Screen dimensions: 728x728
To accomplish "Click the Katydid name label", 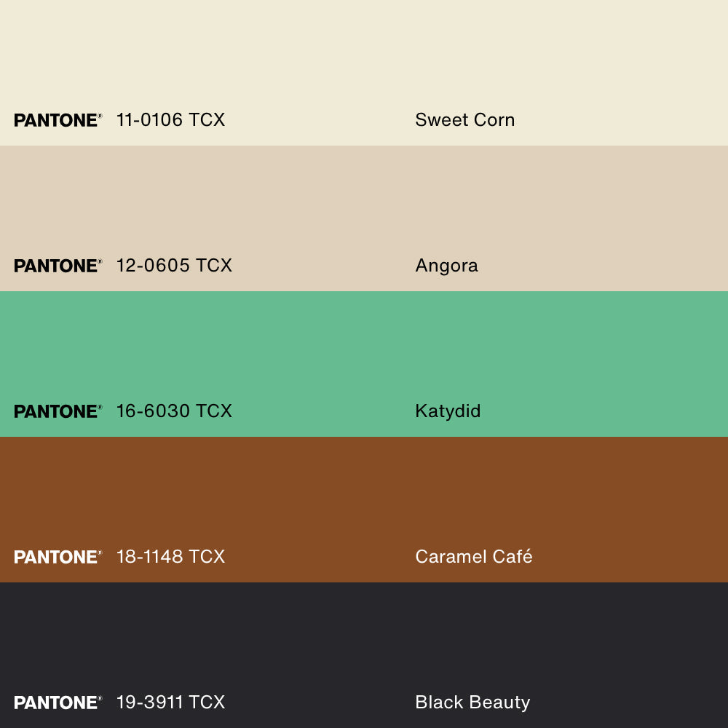I will 448,412.
